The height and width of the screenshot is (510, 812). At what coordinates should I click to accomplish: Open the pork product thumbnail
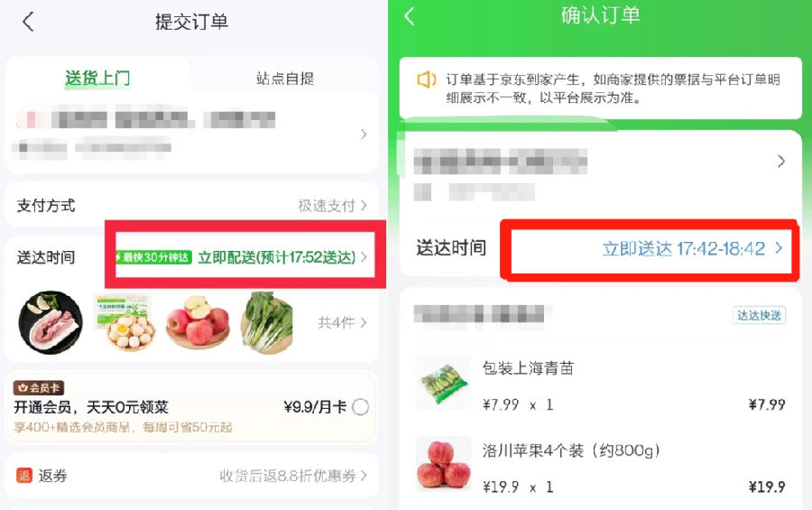[x=51, y=322]
